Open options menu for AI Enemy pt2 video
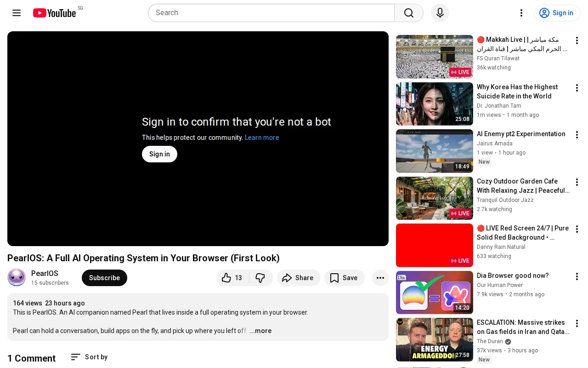 pyautogui.click(x=577, y=135)
